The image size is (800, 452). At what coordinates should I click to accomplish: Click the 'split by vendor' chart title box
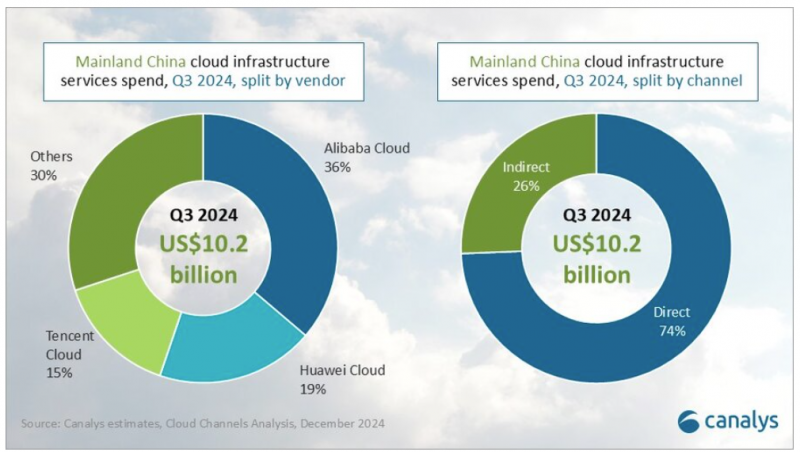pyautogui.click(x=204, y=71)
